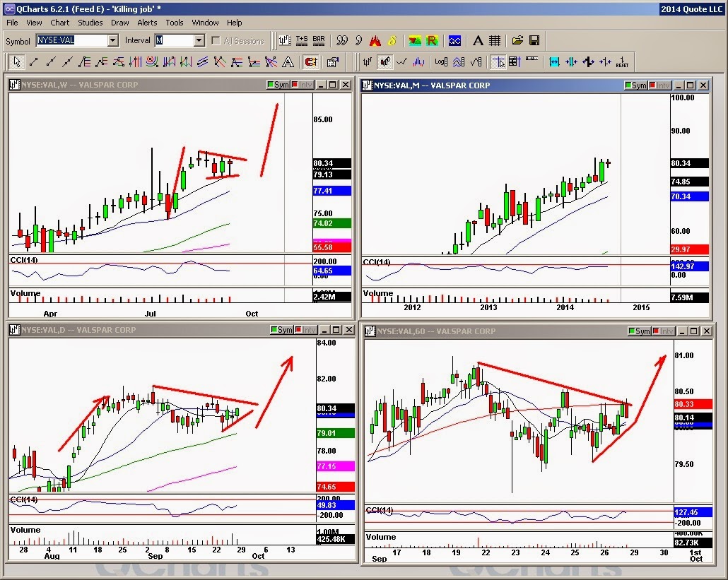
Task: Toggle Intv link in weekly VAL chart
Action: pos(302,85)
